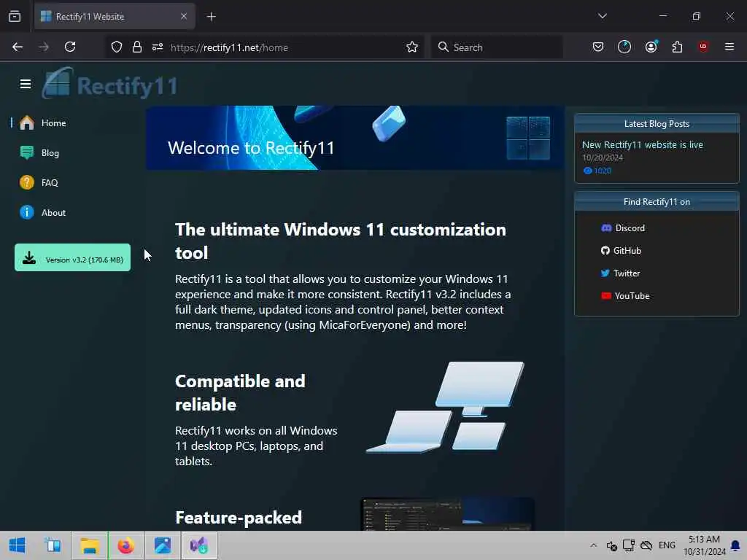
Task: Click the 10/20/2024 post date
Action: 602,157
